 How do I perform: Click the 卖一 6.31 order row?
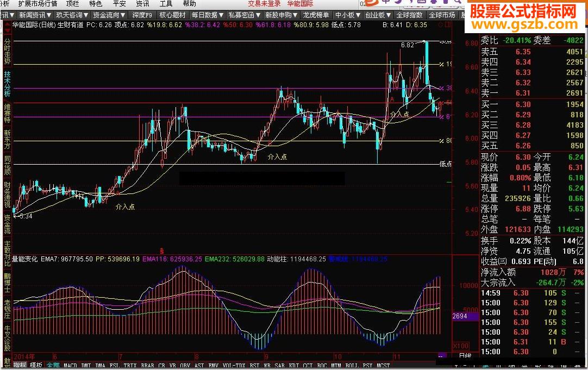pyautogui.click(x=531, y=93)
